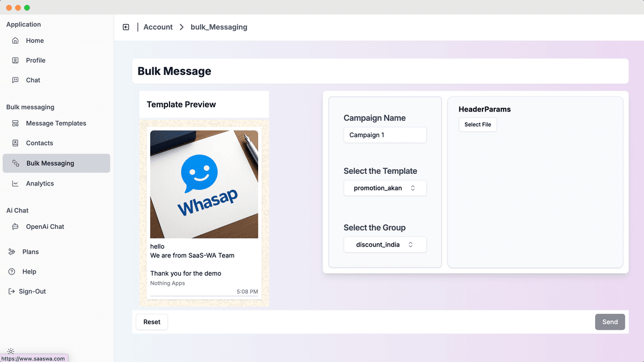Open the Profile section
The image size is (644, 362).
(36, 60)
